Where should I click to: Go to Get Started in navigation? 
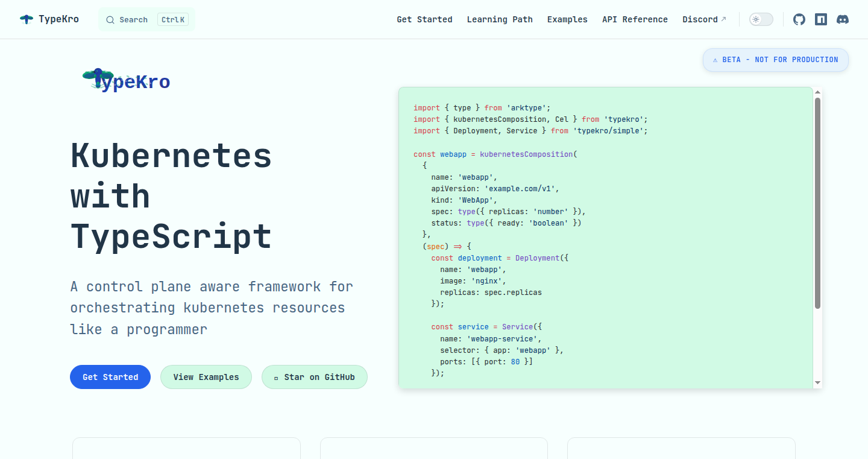pos(424,19)
